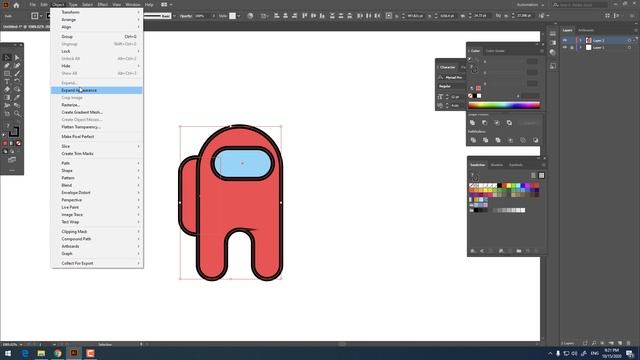Open Chrome from the Windows taskbar
The image size is (640, 360).
point(58,353)
